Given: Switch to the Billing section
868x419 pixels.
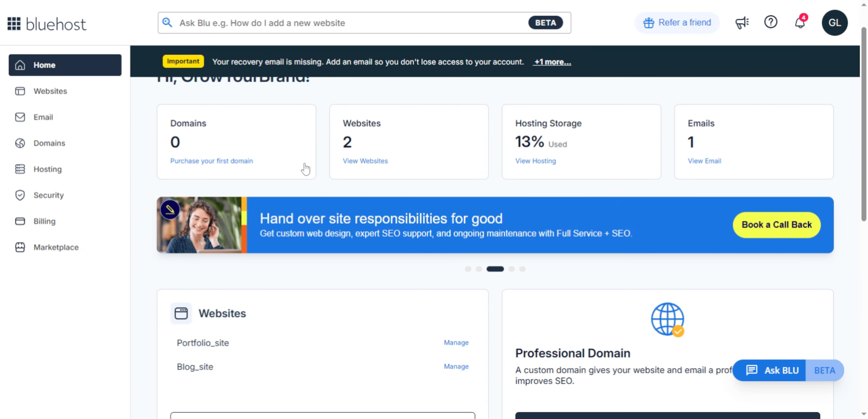Looking at the screenshot, I should click(x=44, y=221).
